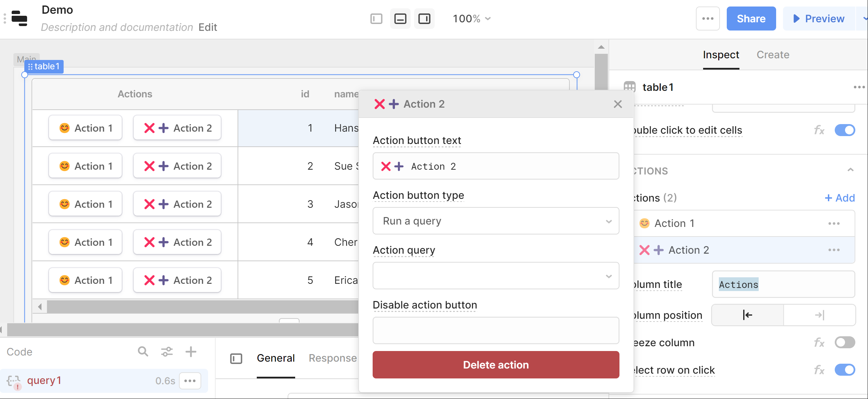Open the Code panel filter settings icon

click(167, 351)
